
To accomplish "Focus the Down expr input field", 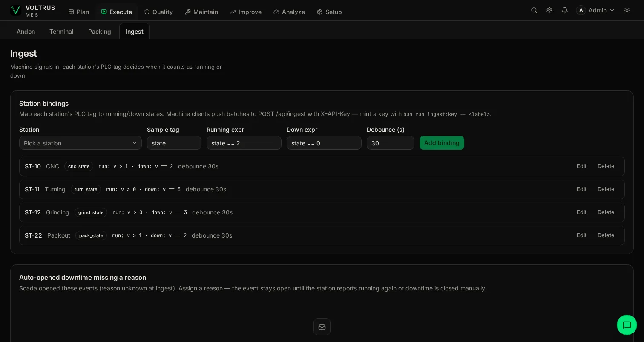I will tap(324, 143).
